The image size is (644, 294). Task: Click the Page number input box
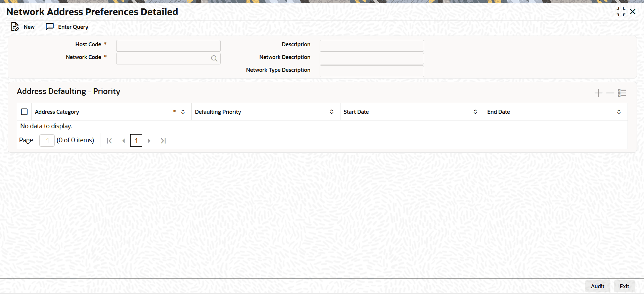click(x=47, y=141)
